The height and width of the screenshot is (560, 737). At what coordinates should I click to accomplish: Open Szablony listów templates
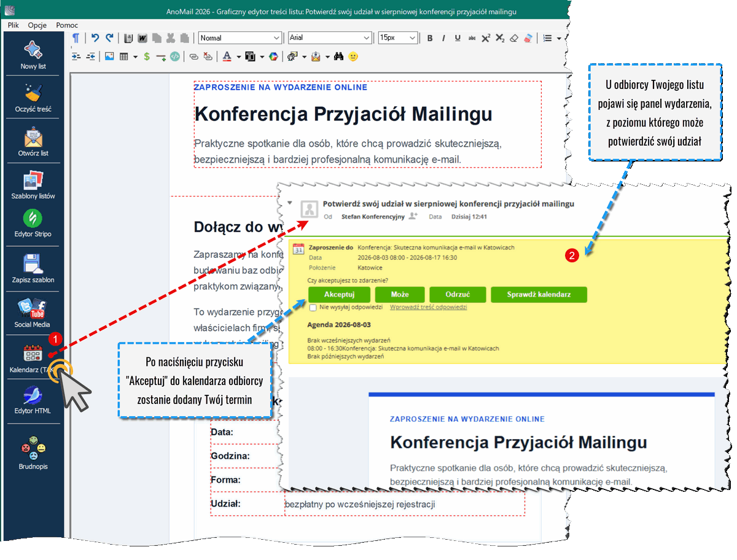pos(33,184)
